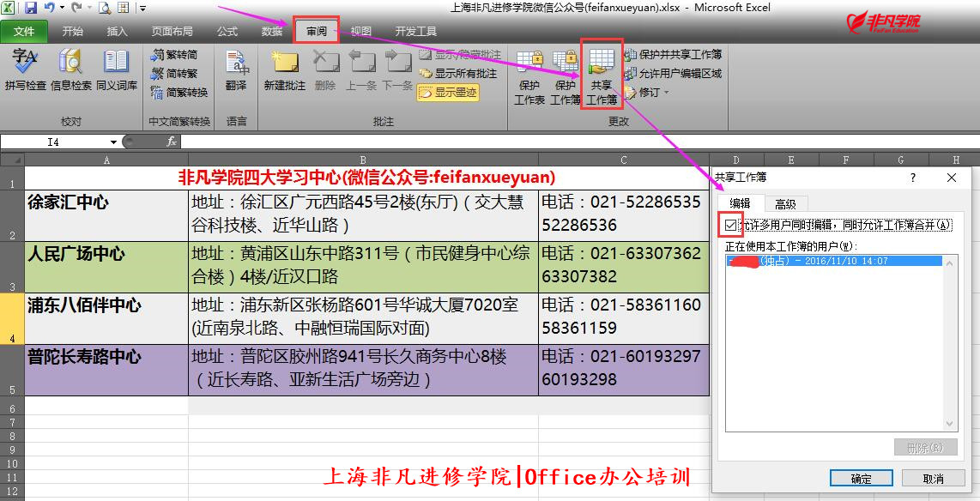Switch to the 开始 ribbon tab

tap(72, 31)
